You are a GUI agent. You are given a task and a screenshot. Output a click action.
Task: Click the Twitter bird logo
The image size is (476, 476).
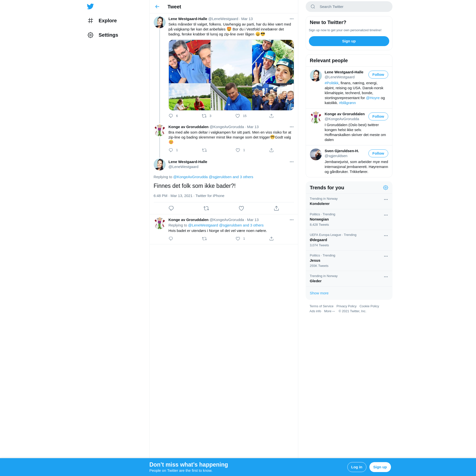[x=90, y=6]
